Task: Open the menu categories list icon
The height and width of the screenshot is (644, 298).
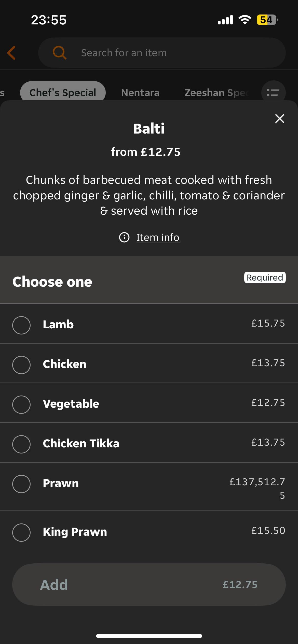Action: coord(273,93)
